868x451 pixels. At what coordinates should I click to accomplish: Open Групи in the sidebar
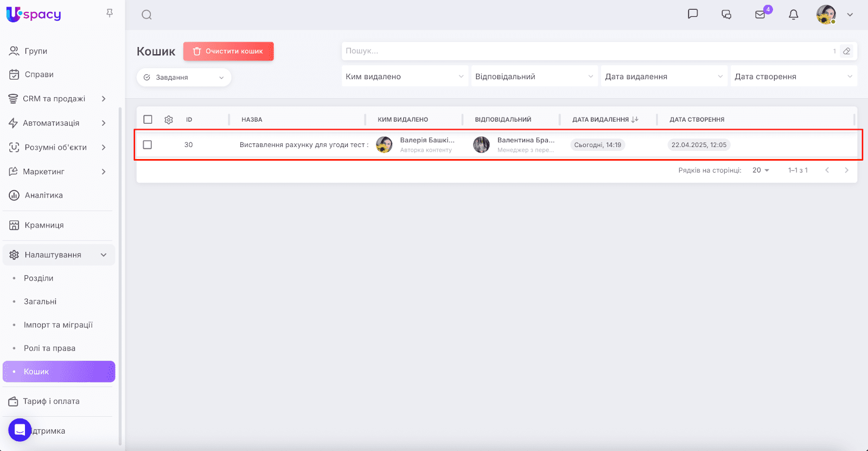(x=36, y=51)
